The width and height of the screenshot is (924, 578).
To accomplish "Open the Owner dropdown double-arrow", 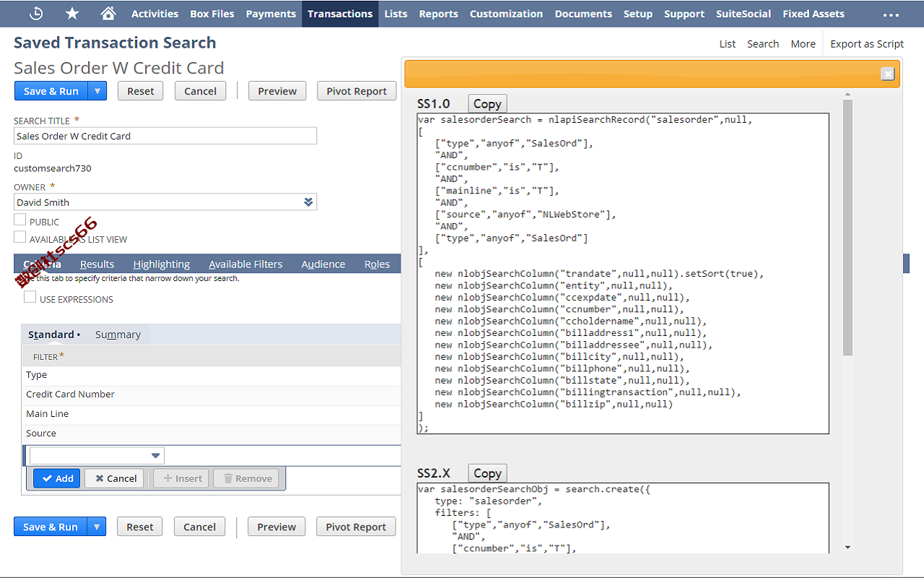I will click(308, 202).
